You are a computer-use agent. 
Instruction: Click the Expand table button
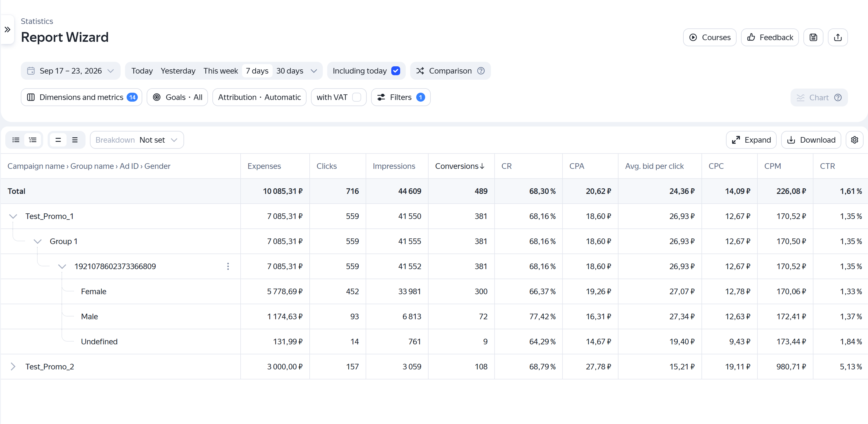(751, 140)
